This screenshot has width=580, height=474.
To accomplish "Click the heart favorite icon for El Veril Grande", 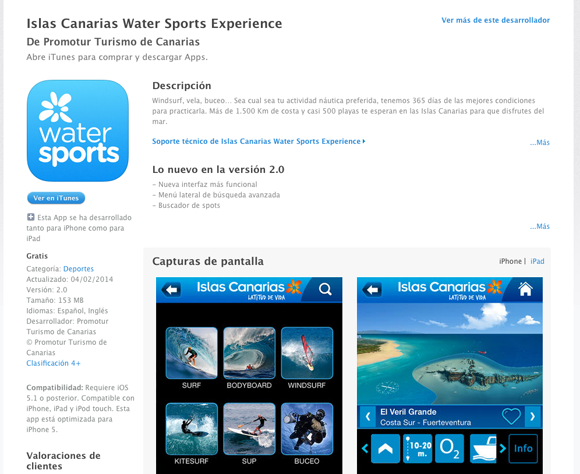I will 511,417.
